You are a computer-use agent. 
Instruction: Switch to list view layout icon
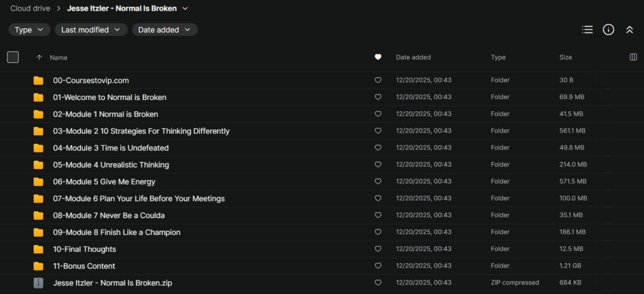click(587, 30)
